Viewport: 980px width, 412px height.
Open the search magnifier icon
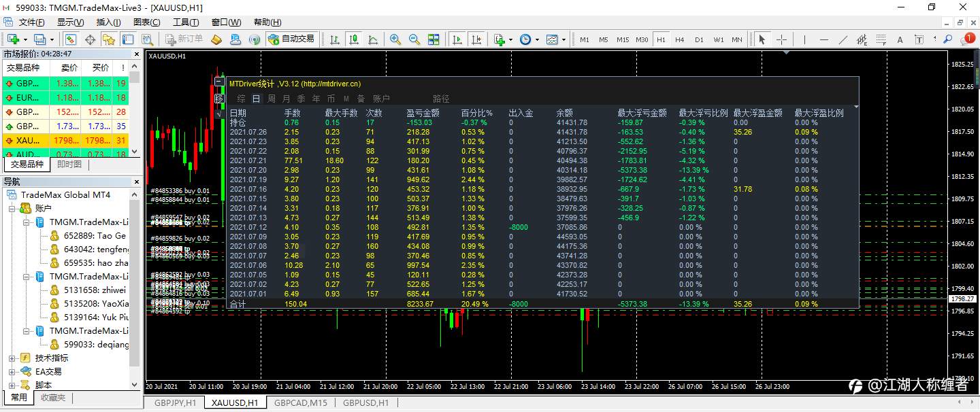pyautogui.click(x=947, y=39)
